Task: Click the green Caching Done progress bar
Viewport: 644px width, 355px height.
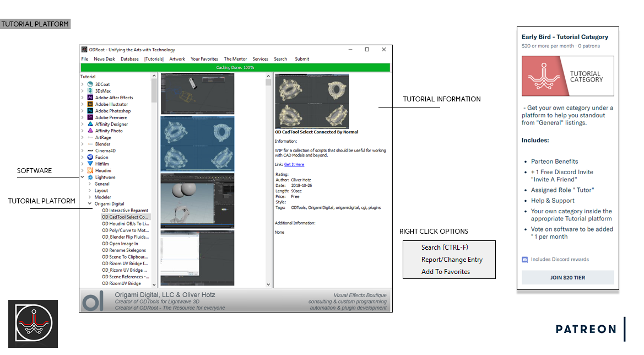Action: click(235, 67)
